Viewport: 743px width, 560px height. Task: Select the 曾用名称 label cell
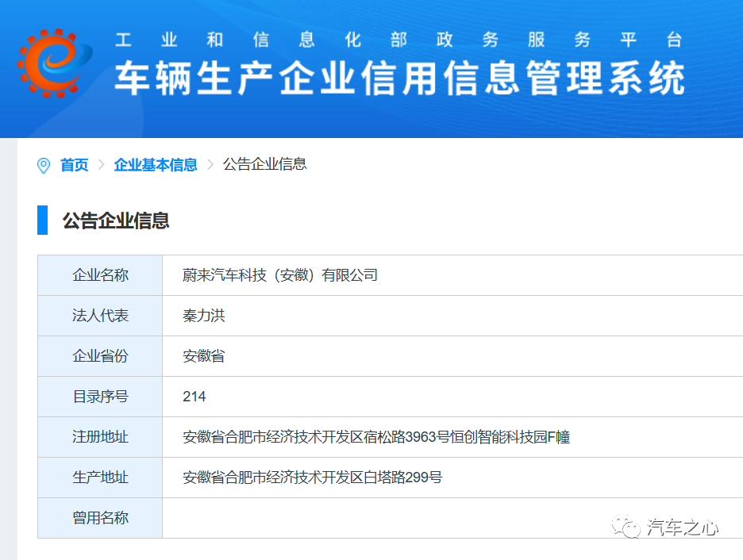100,518
